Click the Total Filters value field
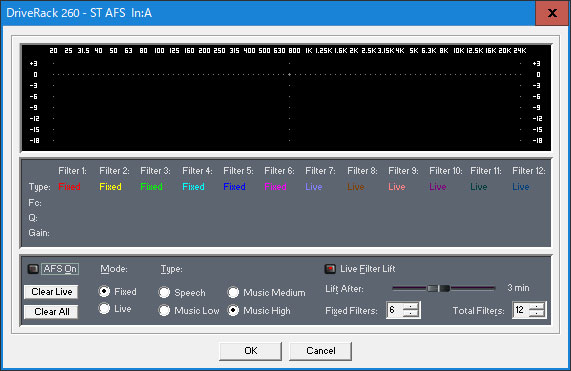This screenshot has width=571, height=371. click(x=521, y=310)
